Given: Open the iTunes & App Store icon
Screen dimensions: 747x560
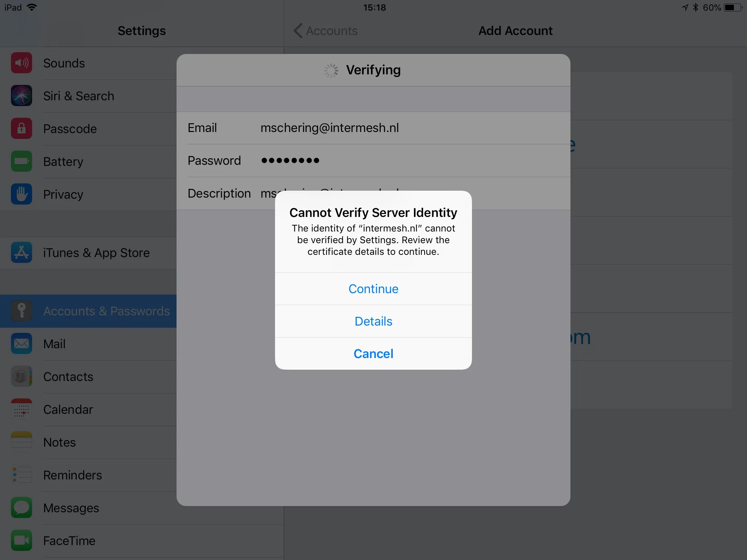Looking at the screenshot, I should click(x=22, y=253).
